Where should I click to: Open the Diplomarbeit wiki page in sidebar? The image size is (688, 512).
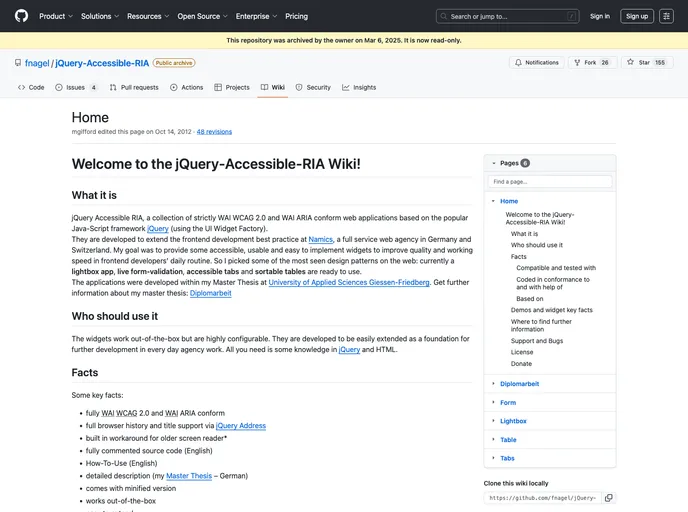click(x=520, y=384)
